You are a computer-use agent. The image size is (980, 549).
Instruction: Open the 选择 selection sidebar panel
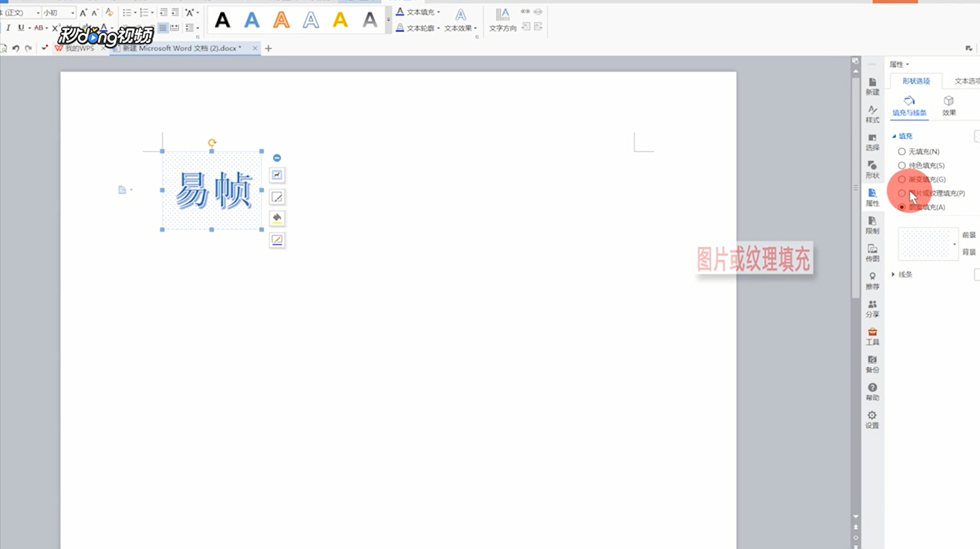pos(872,142)
